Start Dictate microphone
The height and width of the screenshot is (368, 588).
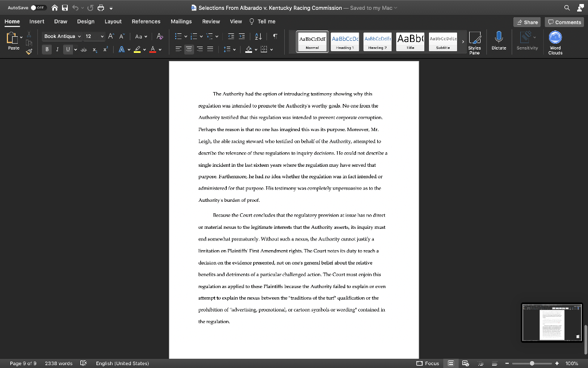[499, 41]
